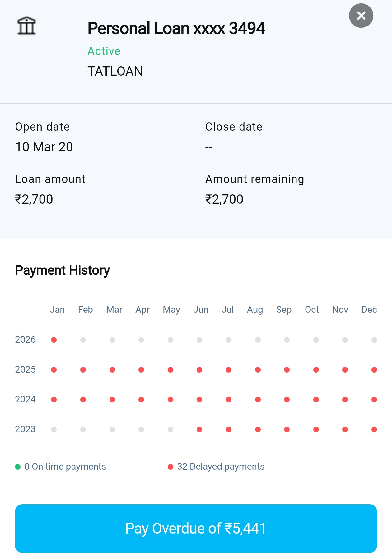Tap the Amount remaining value ₹2,700
The height and width of the screenshot is (560, 392).
[x=224, y=199]
